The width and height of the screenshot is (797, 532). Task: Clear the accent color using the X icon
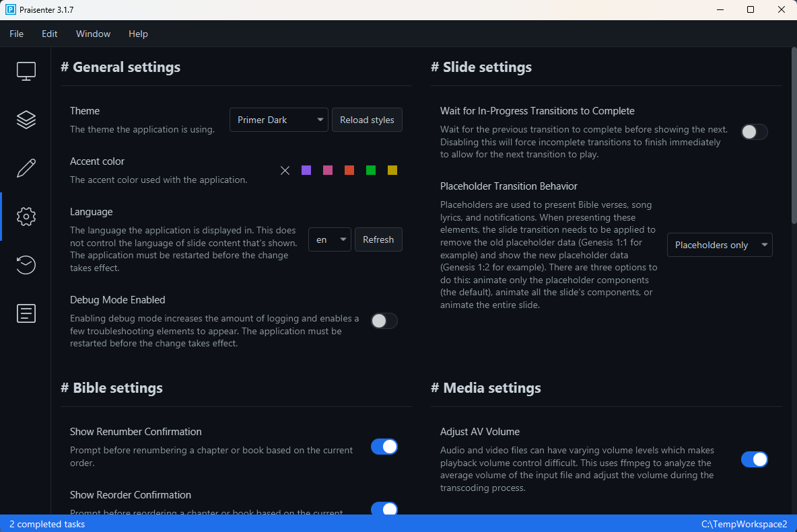(285, 170)
